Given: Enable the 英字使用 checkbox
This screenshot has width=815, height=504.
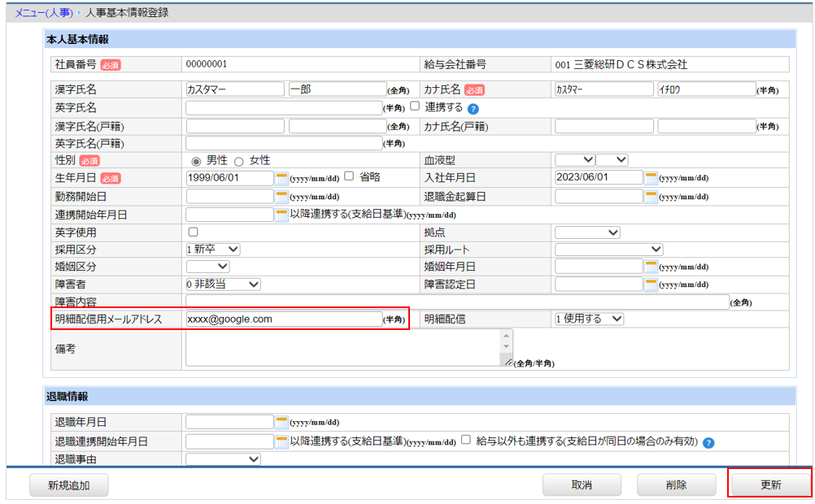Looking at the screenshot, I should (194, 232).
